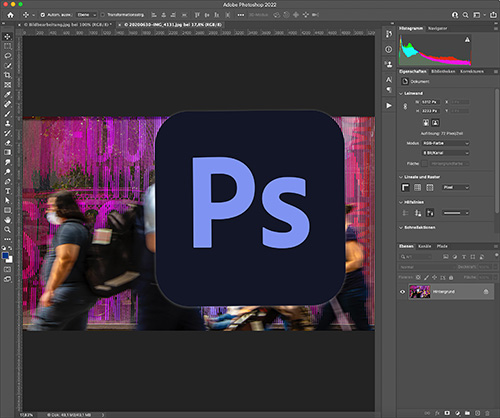
Task: Open the Paragraph panel icon in dock
Action: [389, 89]
